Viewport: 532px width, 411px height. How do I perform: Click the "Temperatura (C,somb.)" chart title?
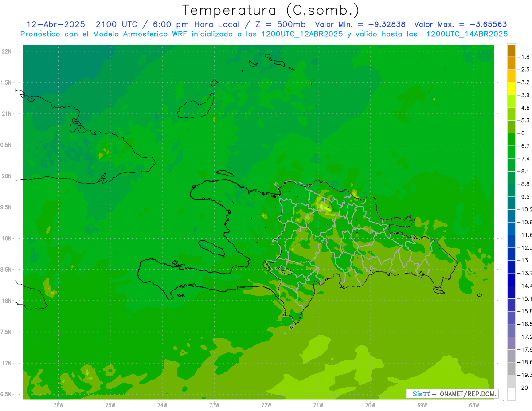pos(271,10)
